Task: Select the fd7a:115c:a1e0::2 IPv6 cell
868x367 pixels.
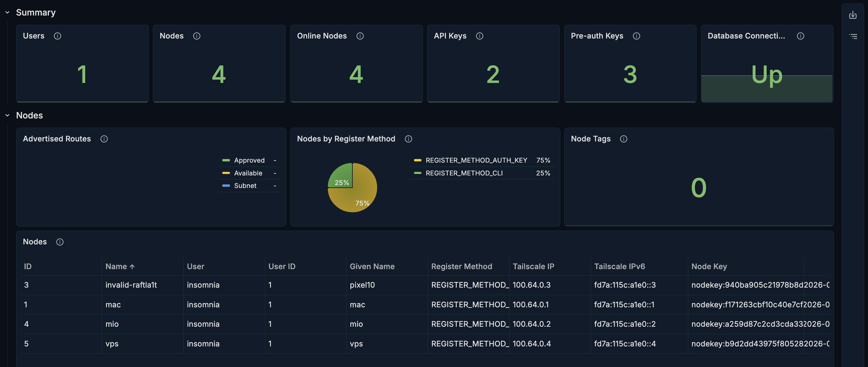Action: coord(639,324)
